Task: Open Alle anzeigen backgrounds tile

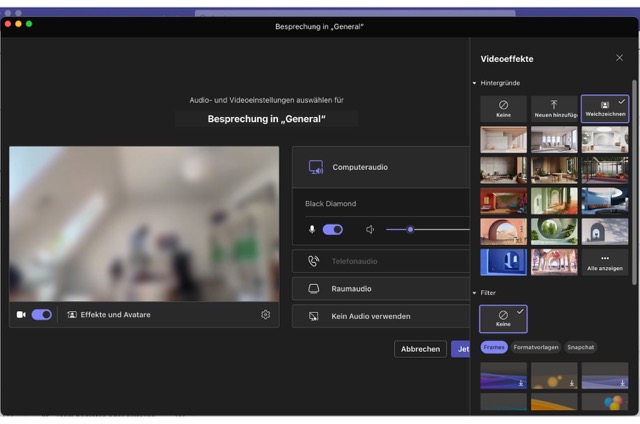Action: (605, 262)
